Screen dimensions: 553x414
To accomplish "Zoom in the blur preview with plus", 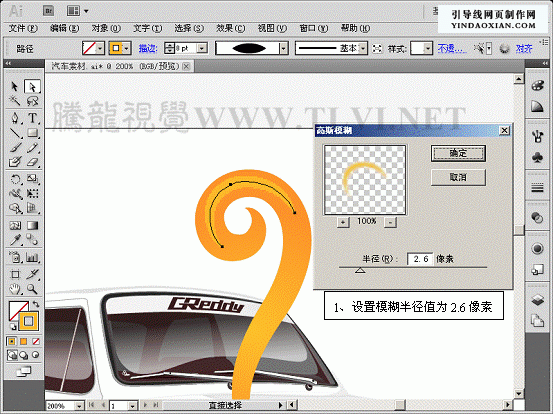I will click(x=343, y=222).
